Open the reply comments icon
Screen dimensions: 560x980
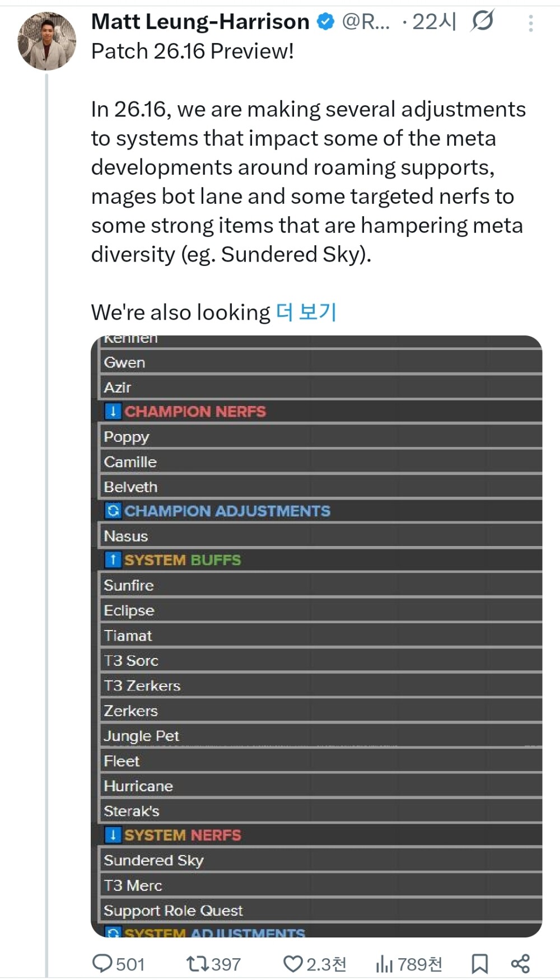[102, 963]
